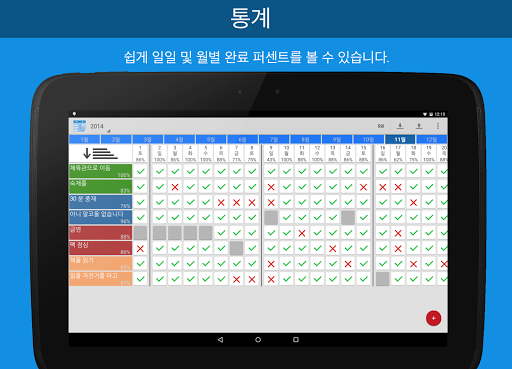Toggle day 3 red X on 숙제를 row
Screen dimensions: 512x369
[175, 187]
